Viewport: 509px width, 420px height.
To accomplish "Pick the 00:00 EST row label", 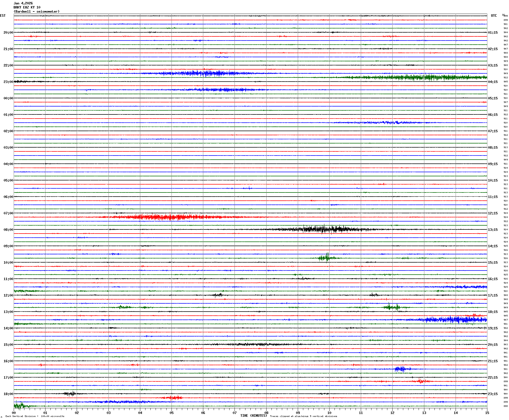I will click(x=8, y=98).
